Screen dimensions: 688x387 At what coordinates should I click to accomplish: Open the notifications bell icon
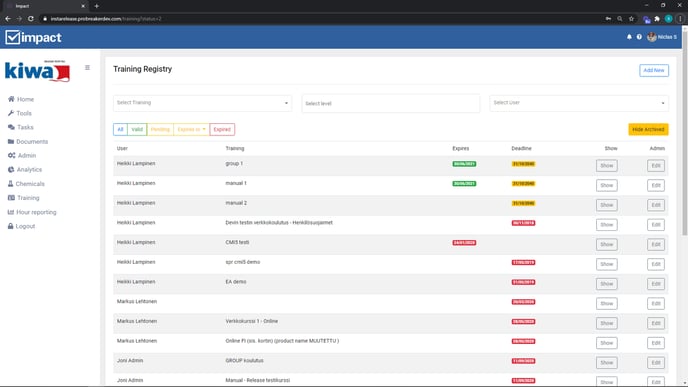629,37
